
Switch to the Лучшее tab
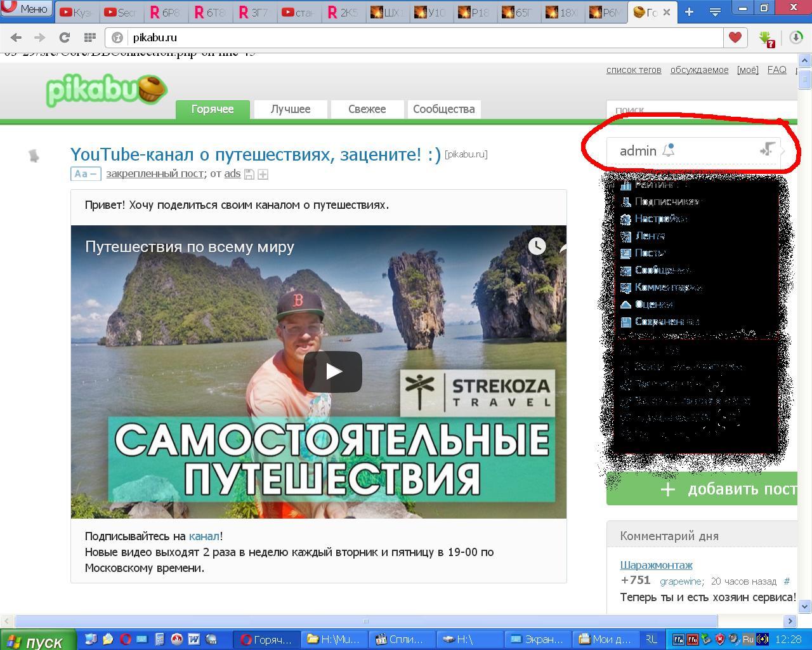tap(291, 109)
